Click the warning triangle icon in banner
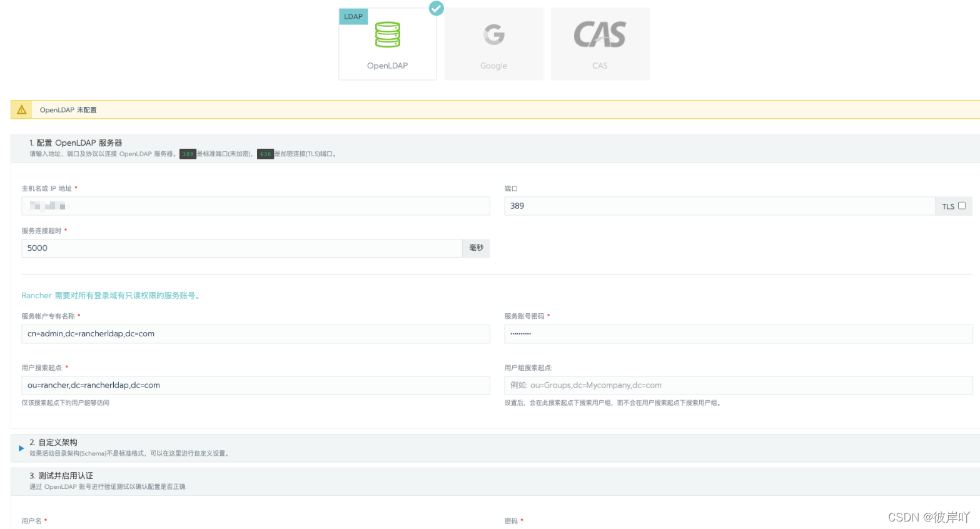The image size is (980, 529). (x=22, y=109)
